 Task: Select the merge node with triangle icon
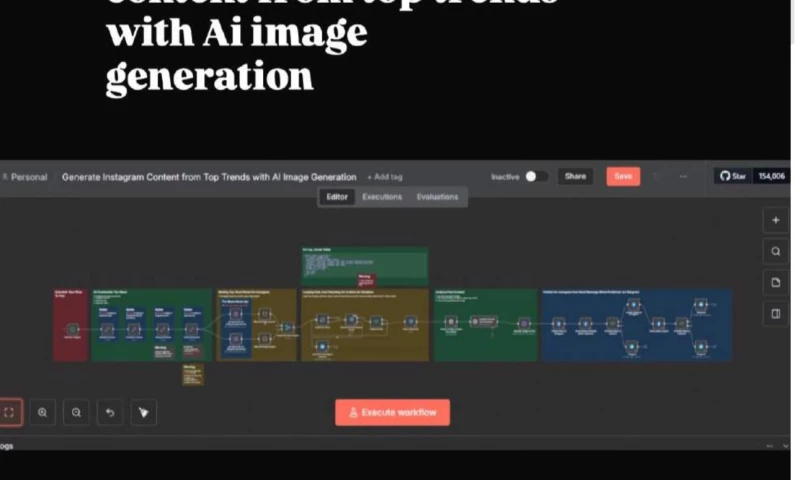click(x=287, y=327)
